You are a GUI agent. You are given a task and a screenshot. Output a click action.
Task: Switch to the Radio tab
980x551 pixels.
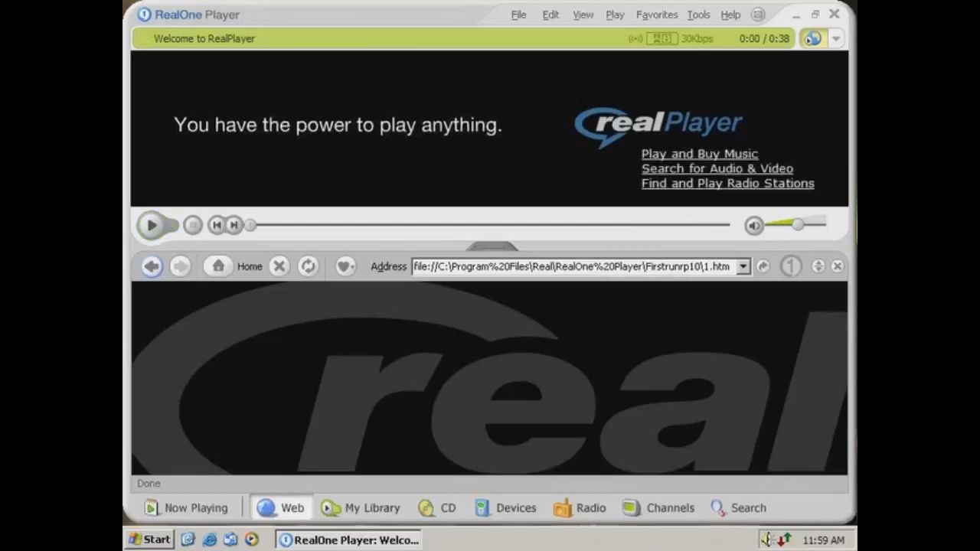coord(580,507)
